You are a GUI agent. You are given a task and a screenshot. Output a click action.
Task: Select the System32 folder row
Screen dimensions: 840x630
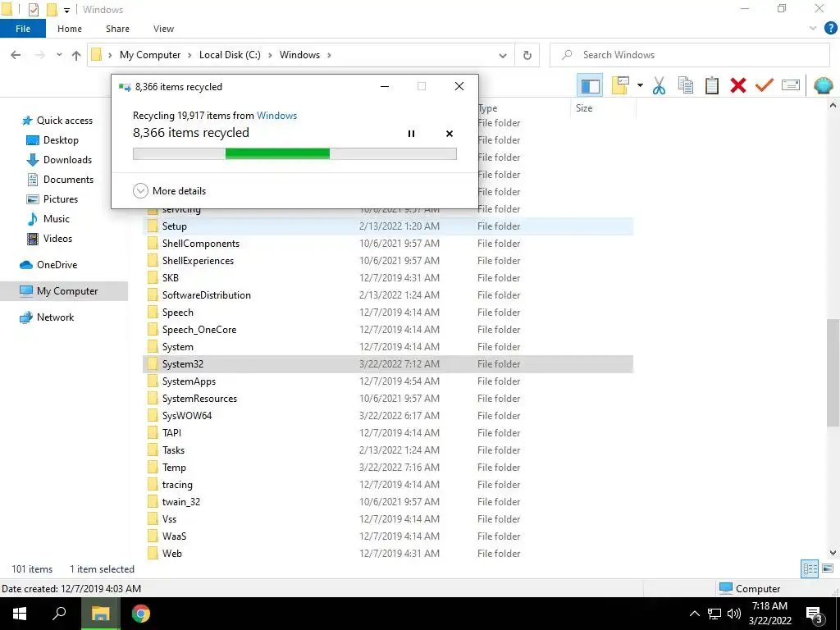[388, 364]
